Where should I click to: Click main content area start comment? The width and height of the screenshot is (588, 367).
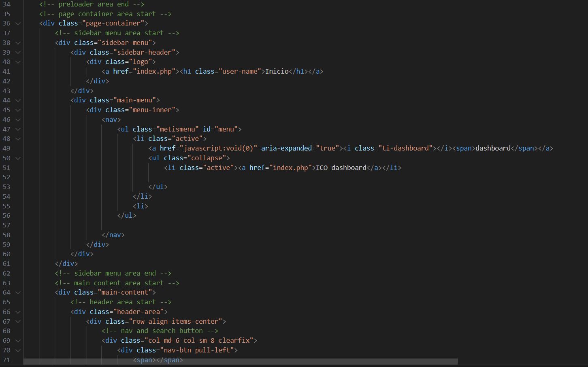coord(117,283)
